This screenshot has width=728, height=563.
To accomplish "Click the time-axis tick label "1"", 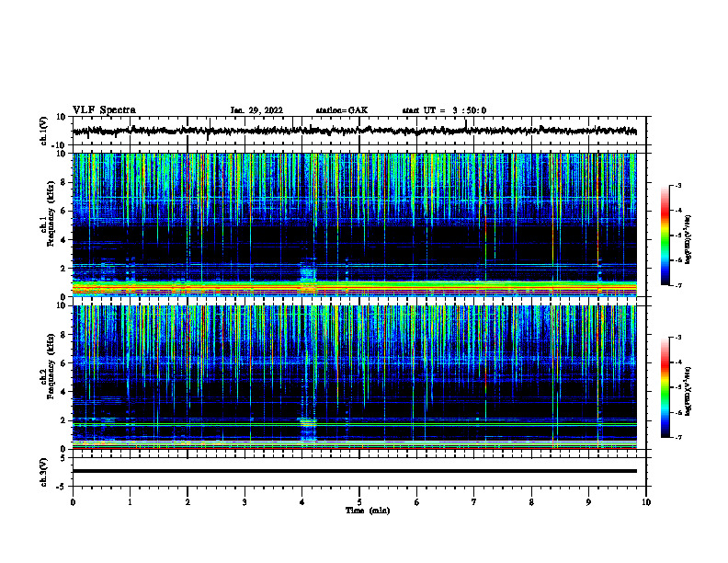I will pos(130,502).
